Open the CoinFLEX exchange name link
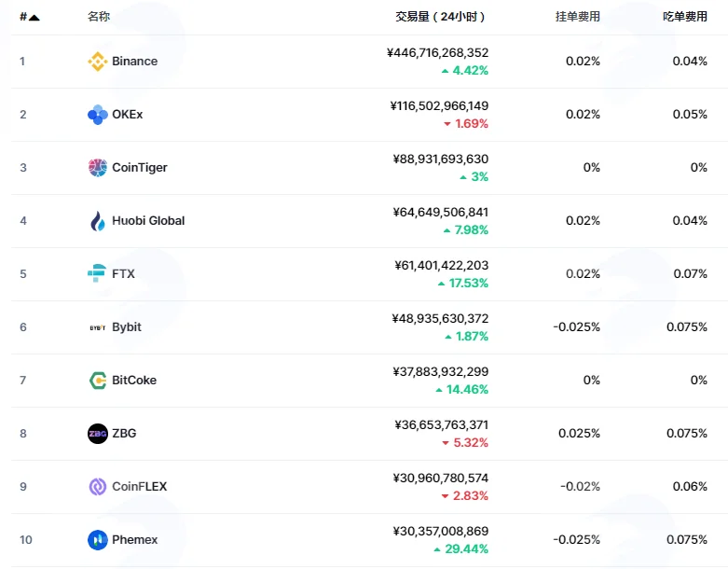 (x=139, y=486)
